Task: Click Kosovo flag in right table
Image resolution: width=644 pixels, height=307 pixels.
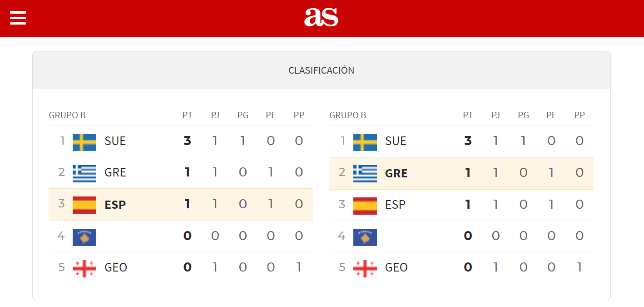Action: point(365,237)
